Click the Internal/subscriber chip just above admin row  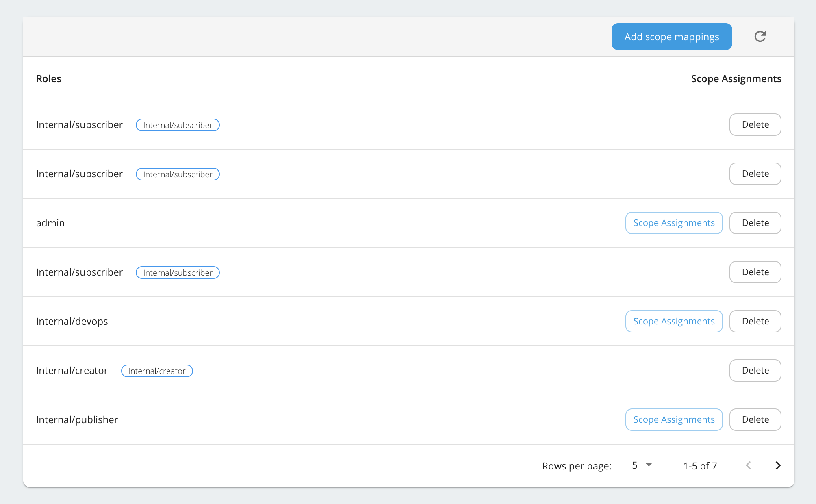coord(178,174)
